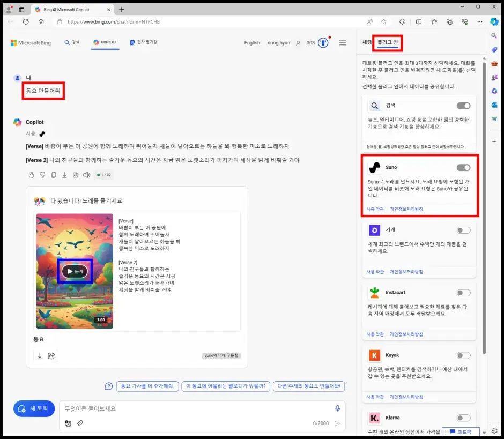This screenshot has height=439, width=504.
Task: Click the microphone icon in the chat box
Action: pos(337,408)
